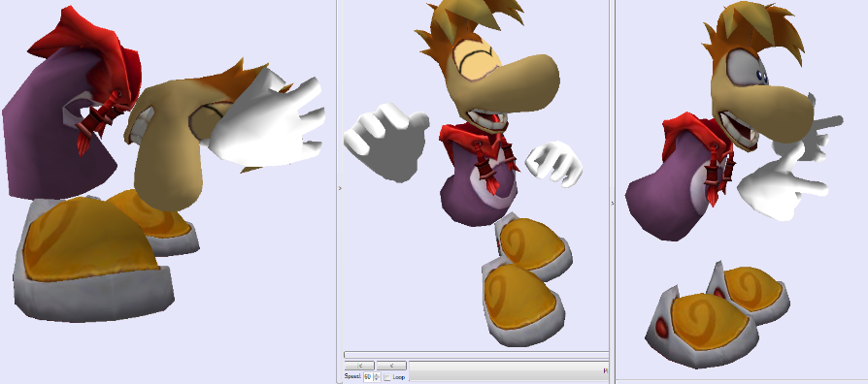
Task: Click the wide play button beside frame controls
Action: 509,370
